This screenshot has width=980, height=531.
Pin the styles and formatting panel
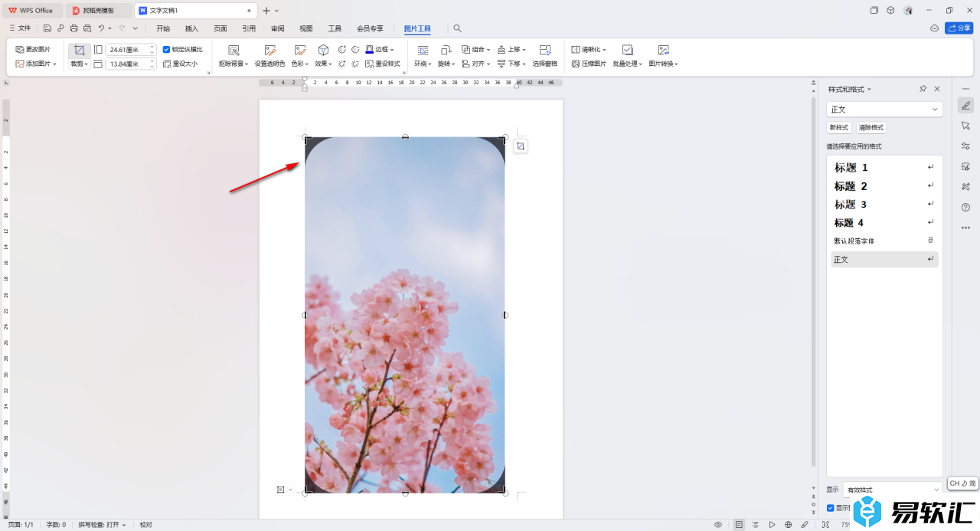click(x=923, y=89)
